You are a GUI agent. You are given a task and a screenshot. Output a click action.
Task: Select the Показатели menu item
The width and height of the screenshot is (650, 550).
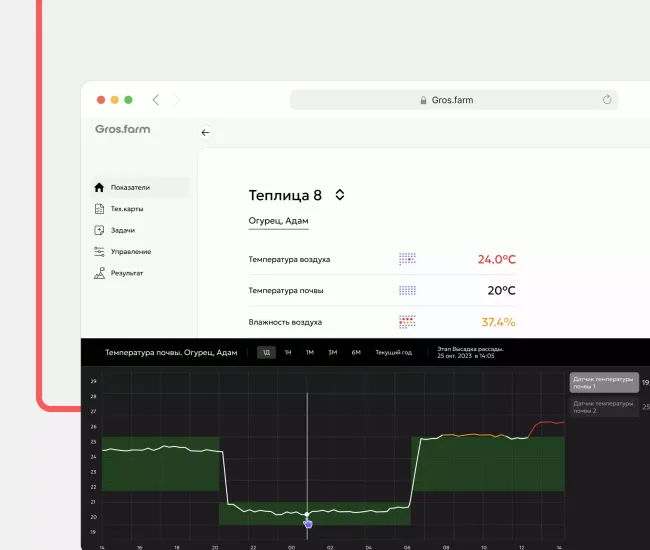click(x=140, y=187)
